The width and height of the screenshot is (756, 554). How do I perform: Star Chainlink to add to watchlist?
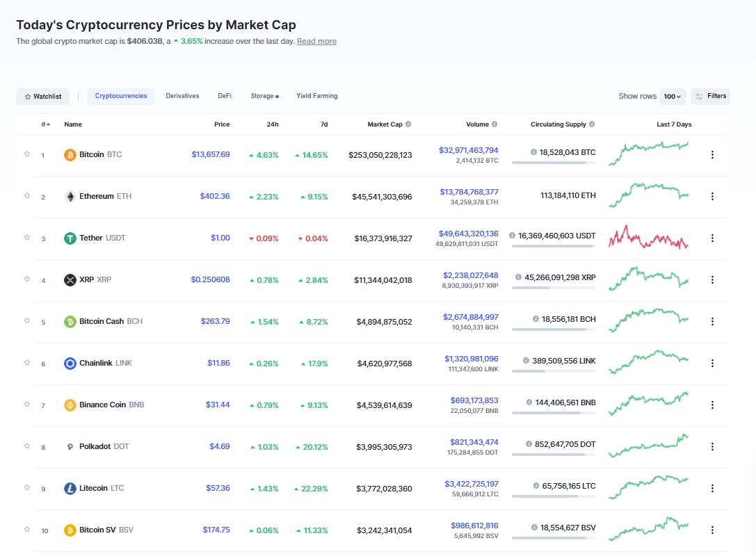(27, 362)
